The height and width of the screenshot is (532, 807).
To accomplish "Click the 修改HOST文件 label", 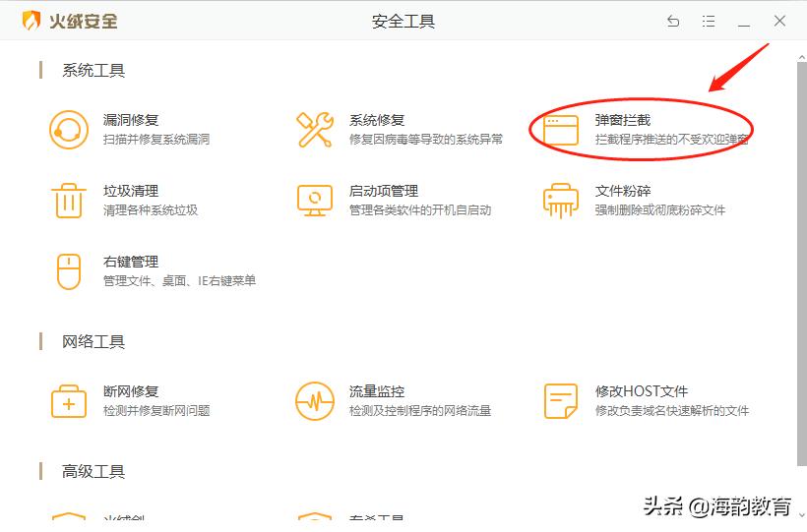I will pyautogui.click(x=642, y=391).
